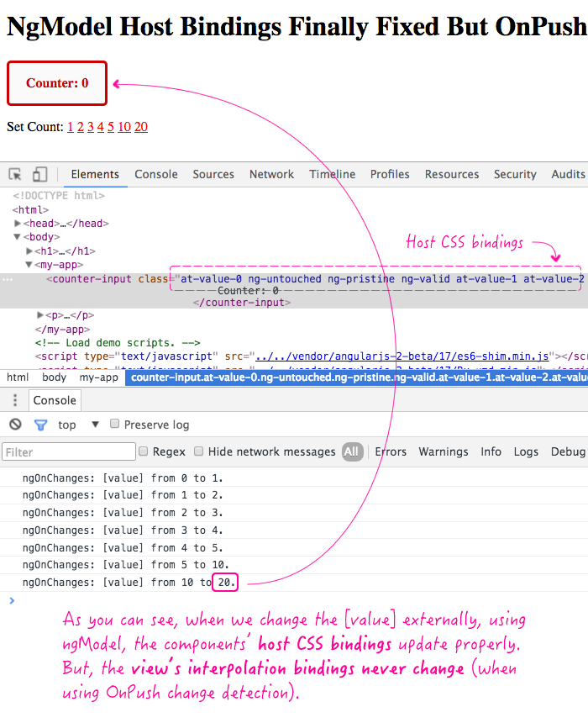Click the console filter funnel icon

coord(40,425)
